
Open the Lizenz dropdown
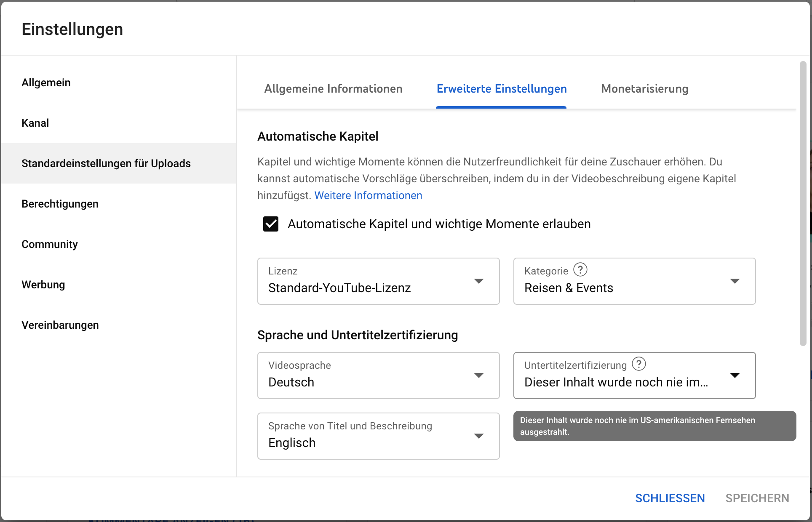[x=378, y=281]
